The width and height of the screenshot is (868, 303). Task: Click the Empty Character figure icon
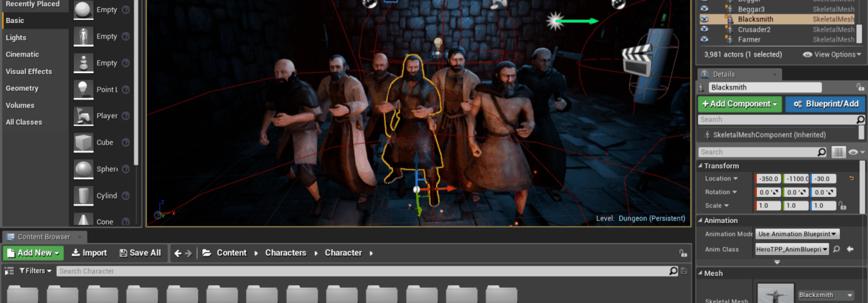tap(85, 37)
